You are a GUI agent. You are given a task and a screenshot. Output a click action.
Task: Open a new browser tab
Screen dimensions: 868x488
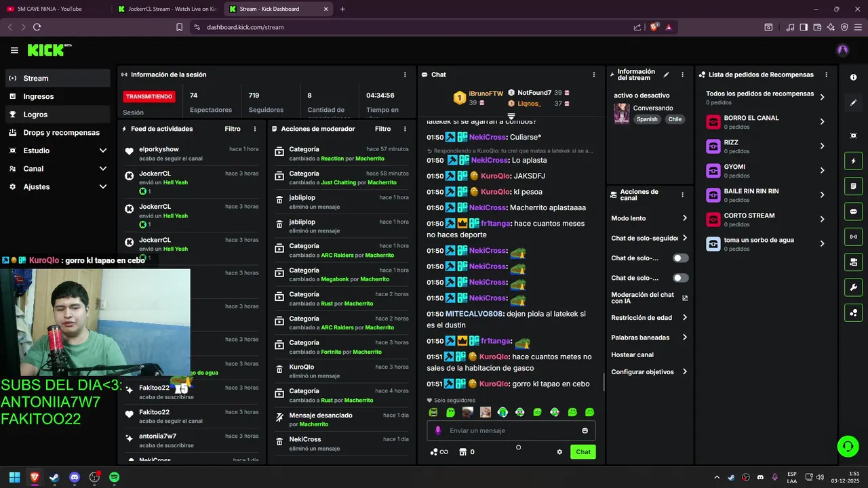pos(342,9)
